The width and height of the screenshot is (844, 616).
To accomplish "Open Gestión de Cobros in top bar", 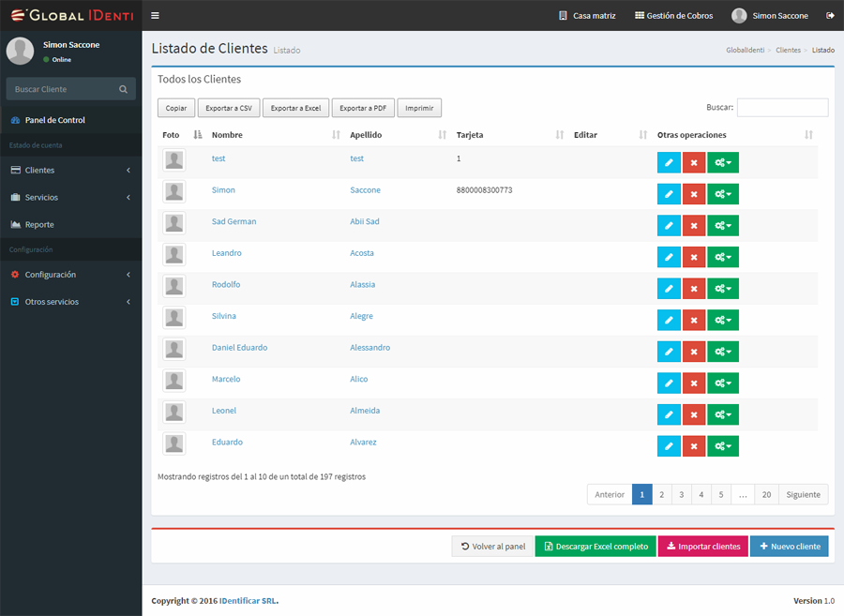I will pyautogui.click(x=673, y=16).
